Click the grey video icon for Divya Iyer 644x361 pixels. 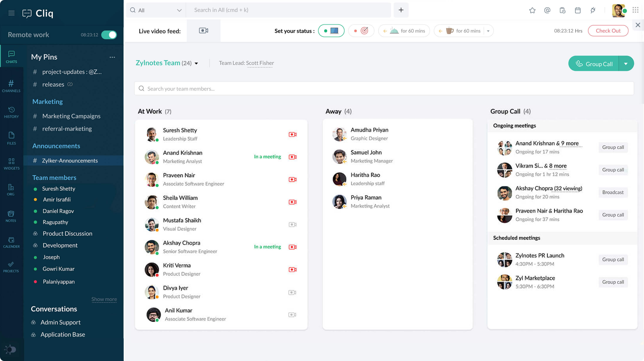click(x=292, y=292)
